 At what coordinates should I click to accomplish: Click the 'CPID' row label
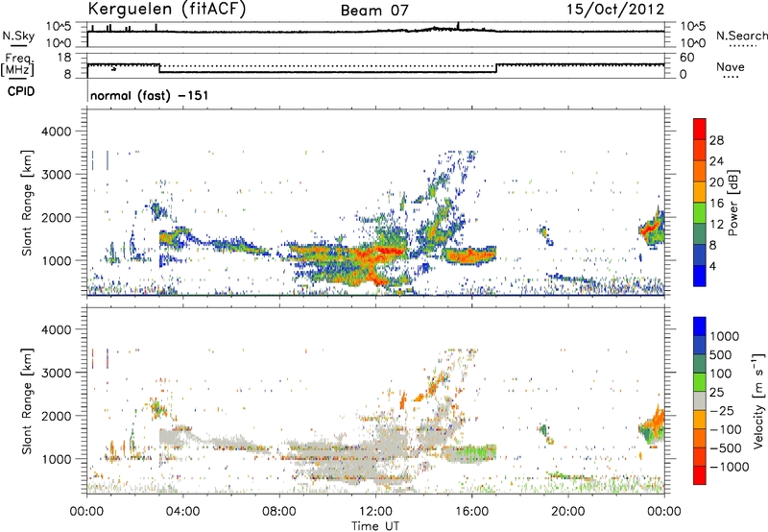[x=21, y=91]
